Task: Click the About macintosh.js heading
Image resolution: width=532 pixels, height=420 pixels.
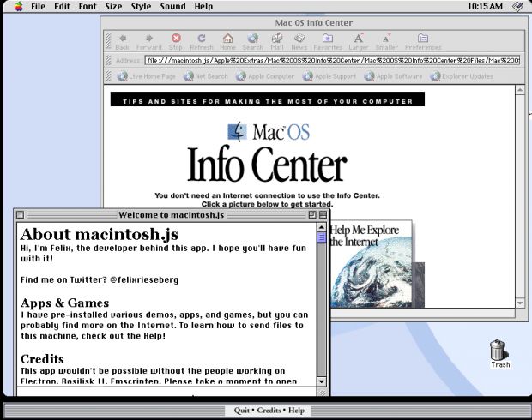Action: [100, 234]
